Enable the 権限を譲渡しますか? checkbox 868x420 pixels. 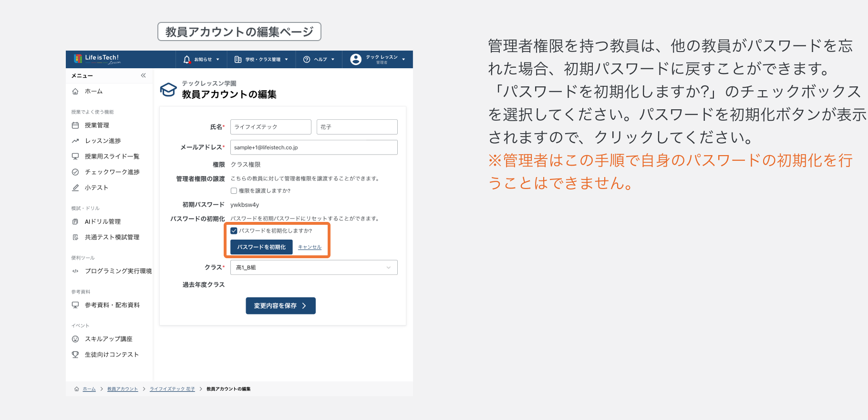234,191
